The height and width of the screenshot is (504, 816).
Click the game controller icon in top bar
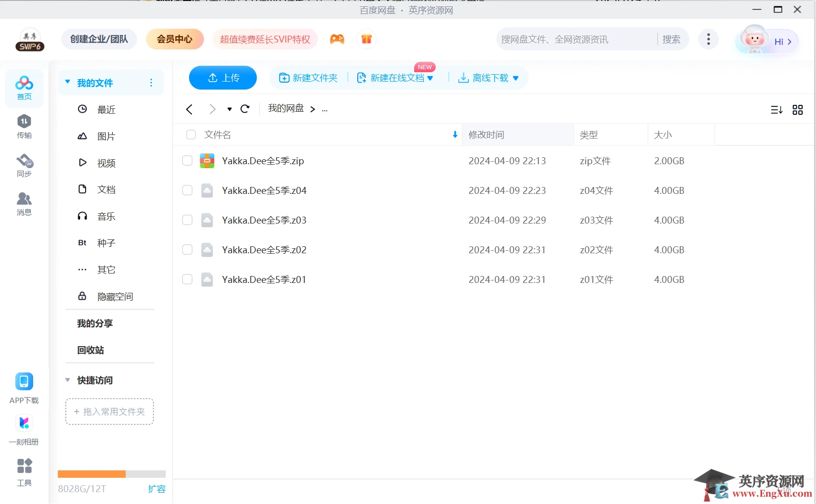click(x=337, y=39)
